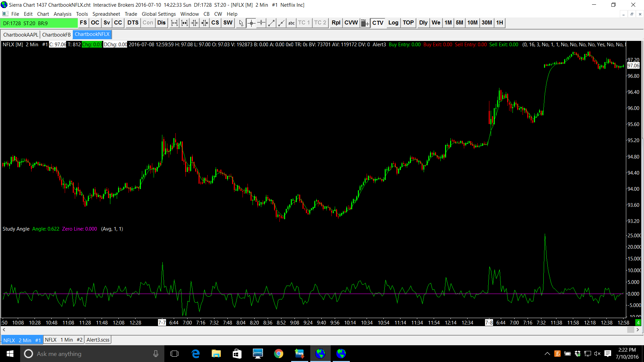This screenshot has width=644, height=362.
Task: Toggle Log scale button
Action: (x=393, y=23)
